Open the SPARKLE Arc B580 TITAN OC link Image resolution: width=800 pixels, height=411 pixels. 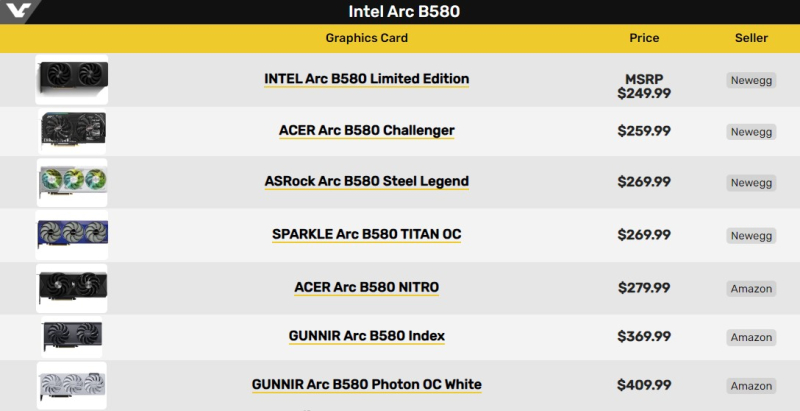[x=366, y=235]
